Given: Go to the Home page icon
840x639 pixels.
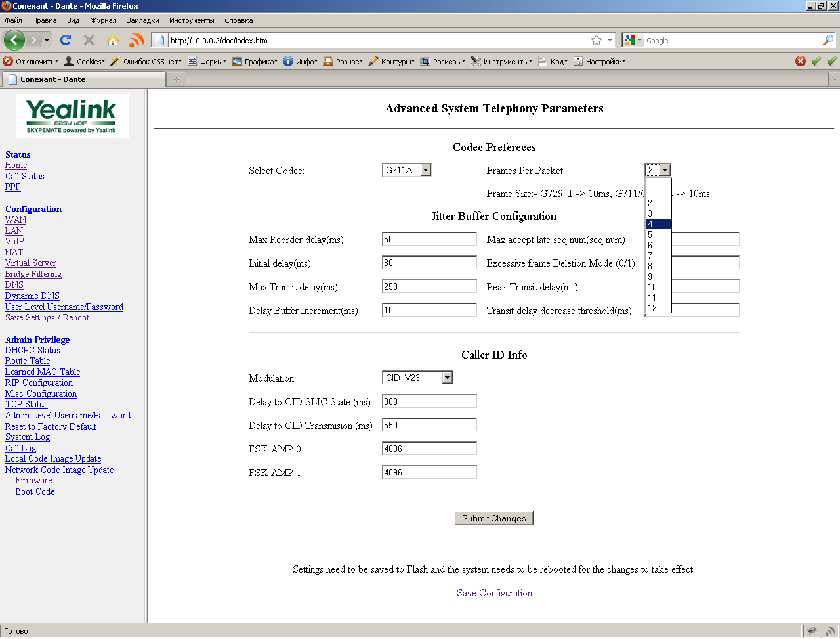Looking at the screenshot, I should (113, 40).
